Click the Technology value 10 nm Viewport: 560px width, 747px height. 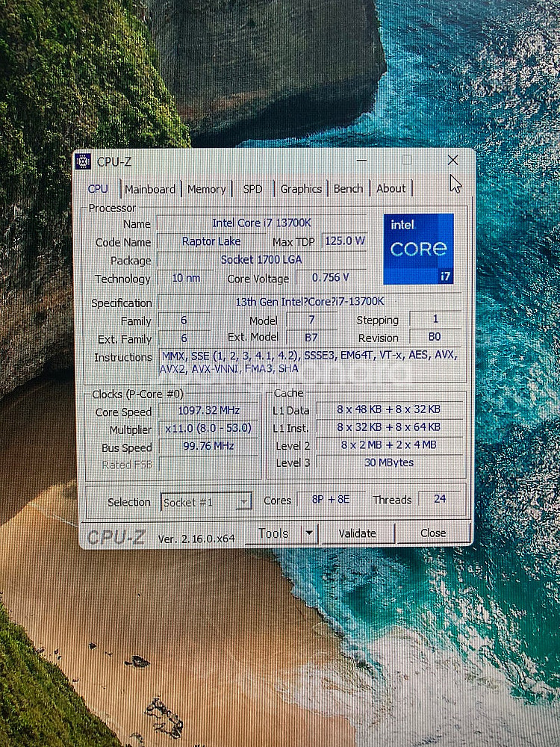[x=186, y=278]
